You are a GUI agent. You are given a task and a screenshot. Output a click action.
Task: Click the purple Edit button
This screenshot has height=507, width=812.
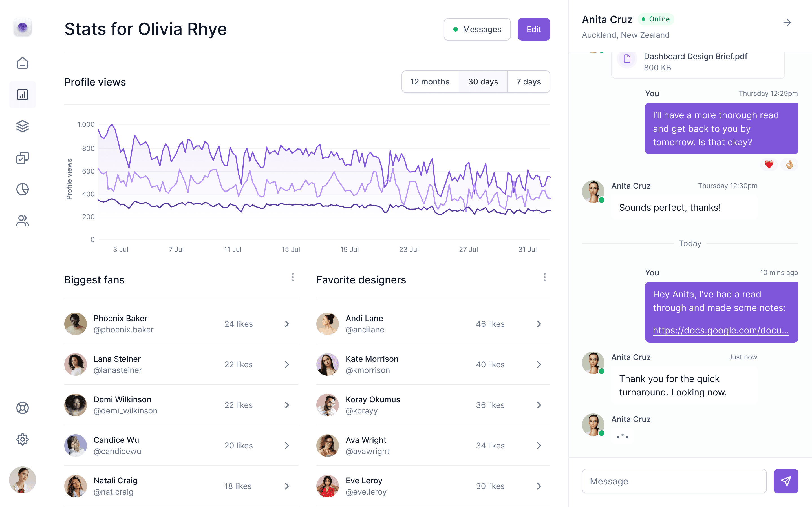[x=533, y=30]
